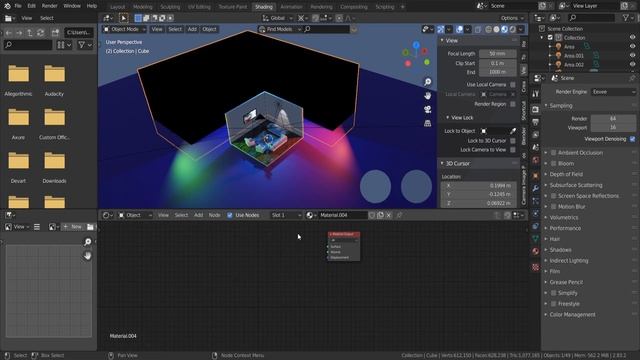Click the outliner search field
Image resolution: width=640 pixels, height=360 pixels.
coord(591,18)
